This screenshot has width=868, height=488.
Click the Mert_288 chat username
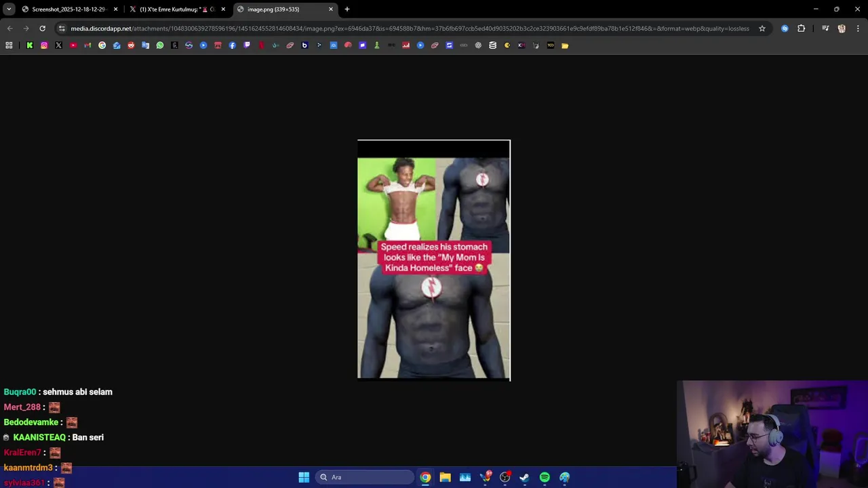coord(22,407)
